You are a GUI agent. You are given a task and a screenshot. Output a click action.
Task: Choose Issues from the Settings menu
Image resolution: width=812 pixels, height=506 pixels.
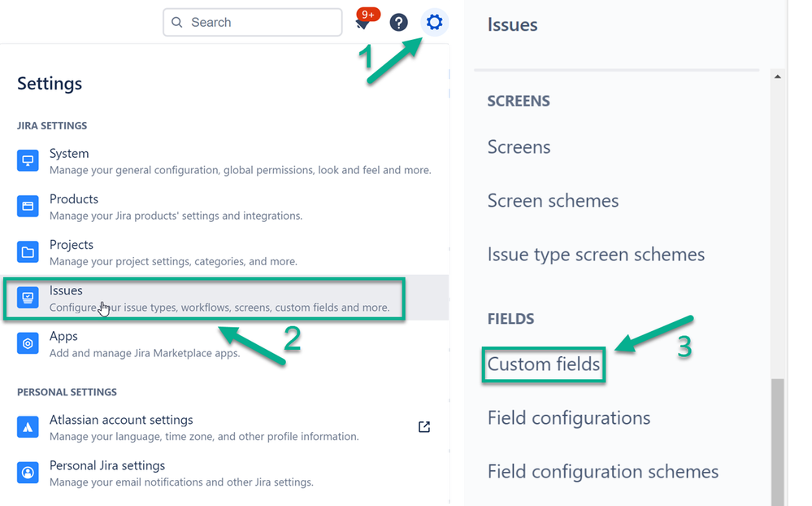(66, 290)
